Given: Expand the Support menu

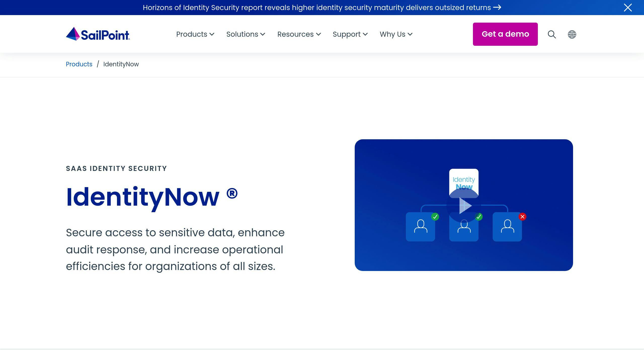Looking at the screenshot, I should click(x=350, y=34).
